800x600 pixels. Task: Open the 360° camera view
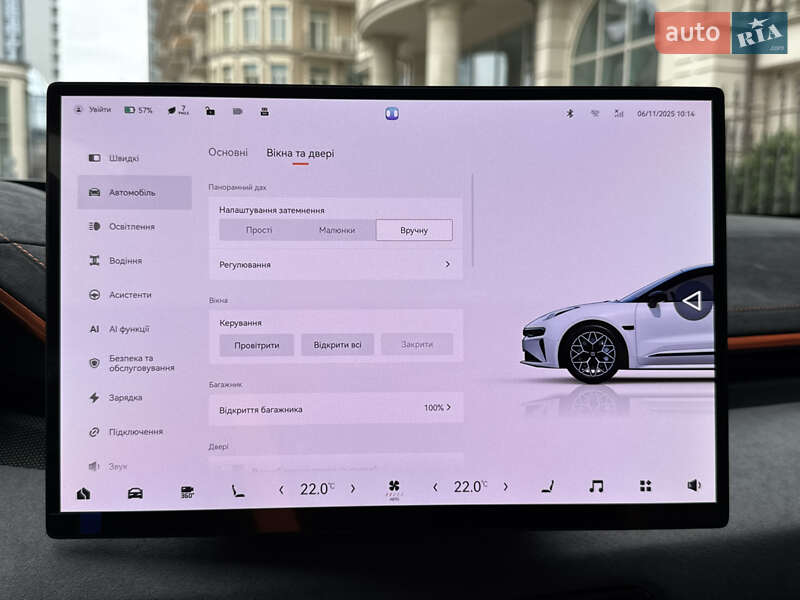187,492
